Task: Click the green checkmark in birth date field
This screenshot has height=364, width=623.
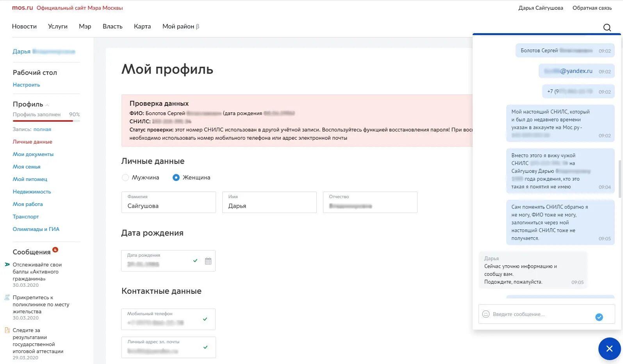Action: pos(195,261)
